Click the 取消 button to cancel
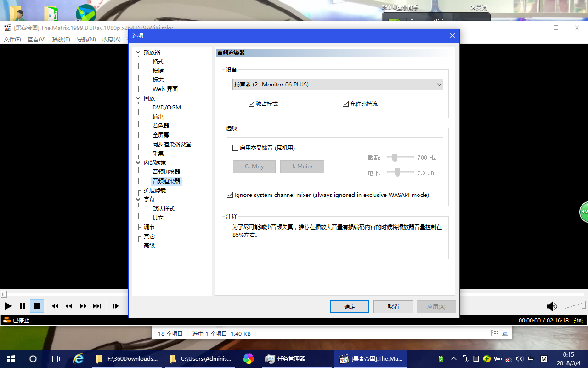 (x=393, y=306)
